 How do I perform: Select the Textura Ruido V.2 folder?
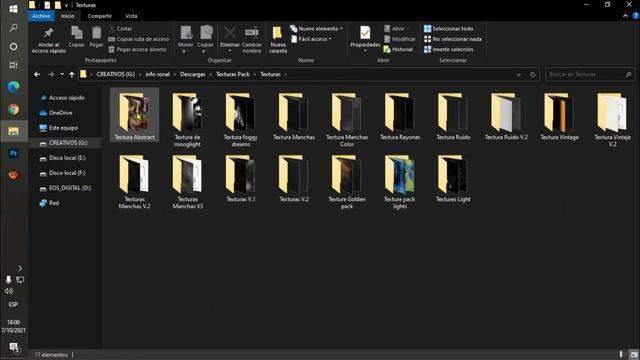[506, 116]
